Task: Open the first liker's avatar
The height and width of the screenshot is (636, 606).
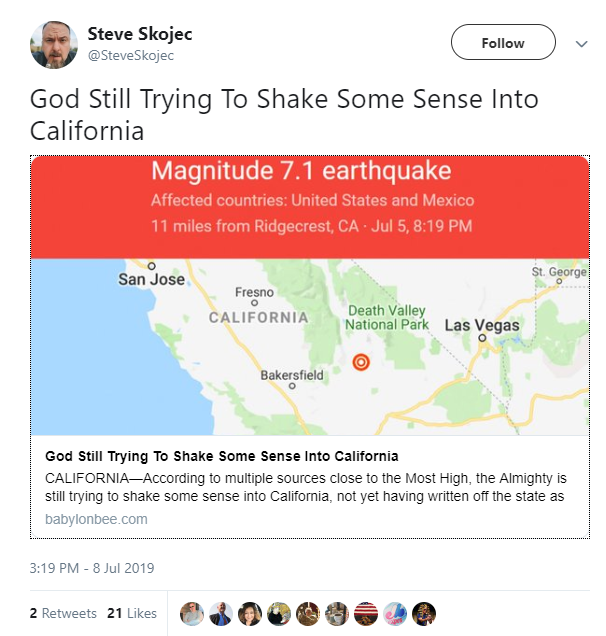Action: pyautogui.click(x=192, y=613)
